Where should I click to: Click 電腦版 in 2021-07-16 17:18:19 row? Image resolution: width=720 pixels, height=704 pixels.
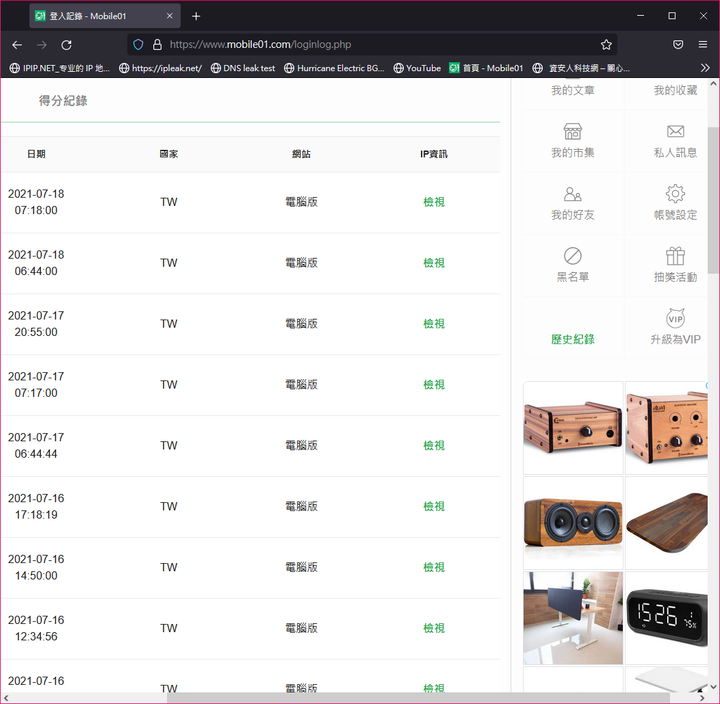point(301,506)
